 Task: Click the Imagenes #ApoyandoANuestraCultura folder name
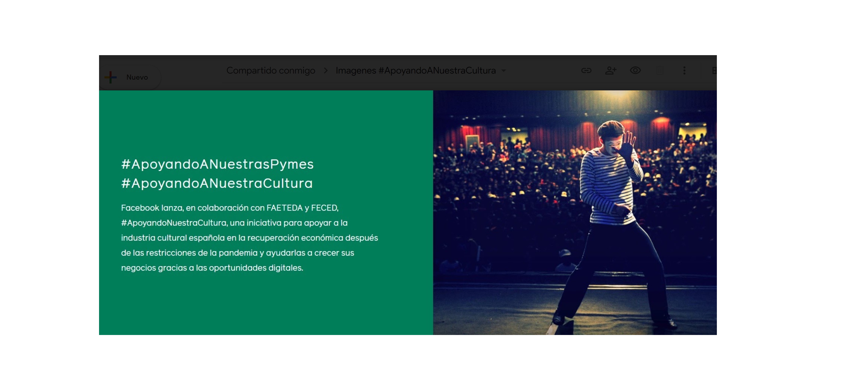[x=415, y=70]
